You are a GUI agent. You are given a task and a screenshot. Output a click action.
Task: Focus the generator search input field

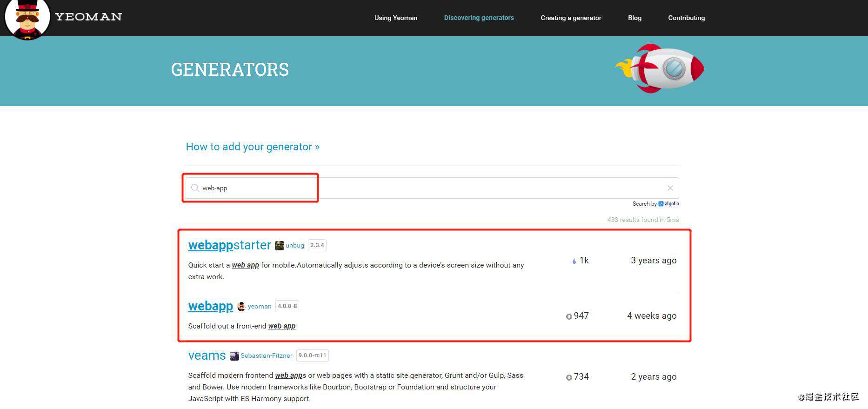click(432, 188)
